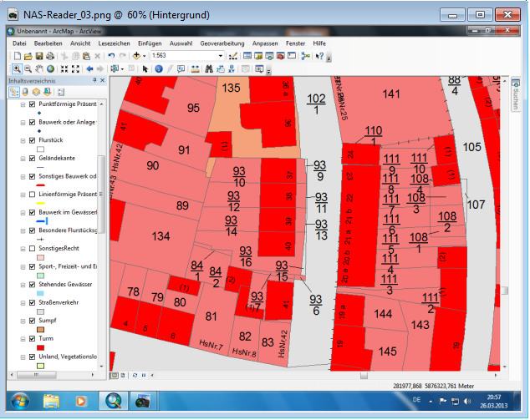
Task: Select the Zoom In tool
Action: point(17,68)
